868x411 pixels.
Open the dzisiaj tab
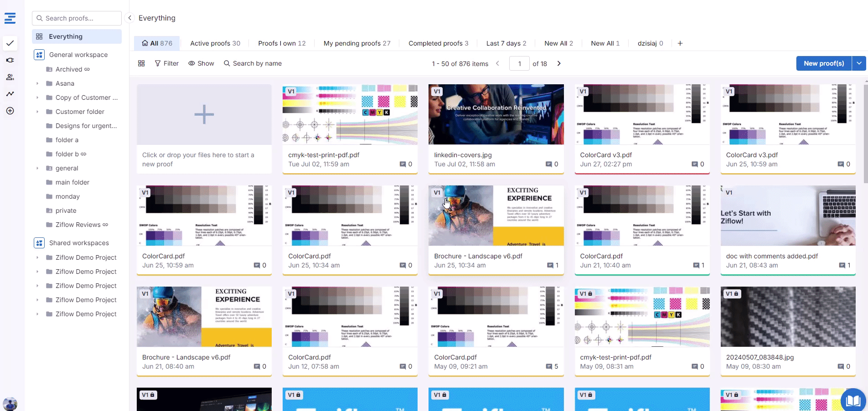click(650, 43)
